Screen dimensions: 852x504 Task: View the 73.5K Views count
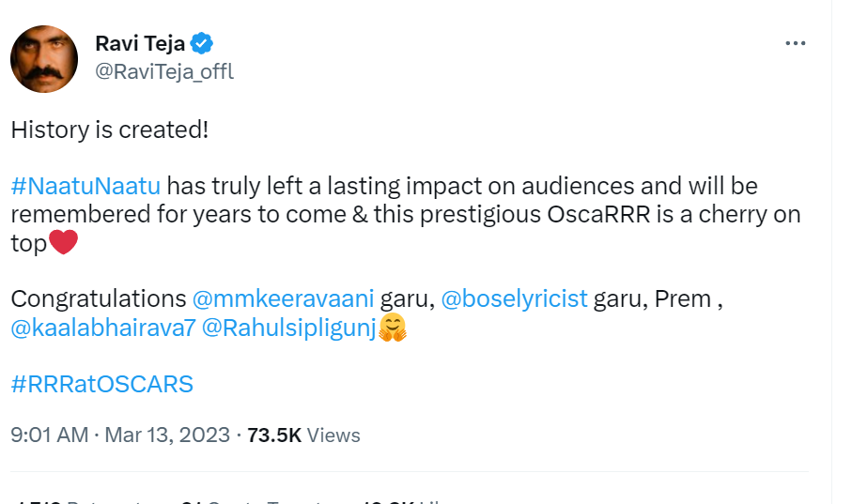(303, 435)
